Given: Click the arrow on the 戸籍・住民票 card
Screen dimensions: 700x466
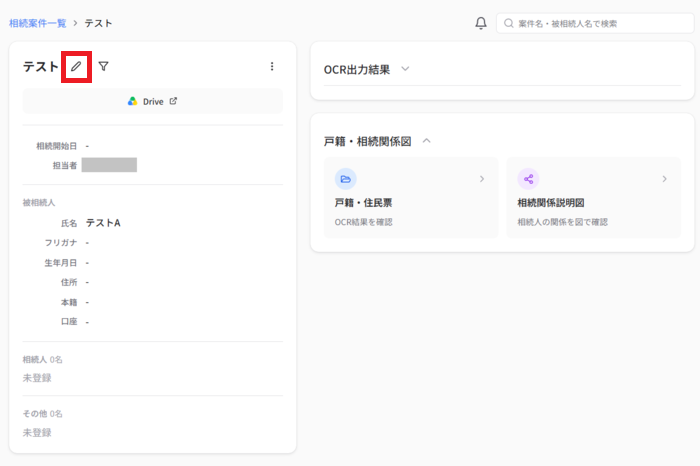Looking at the screenshot, I should (x=482, y=179).
